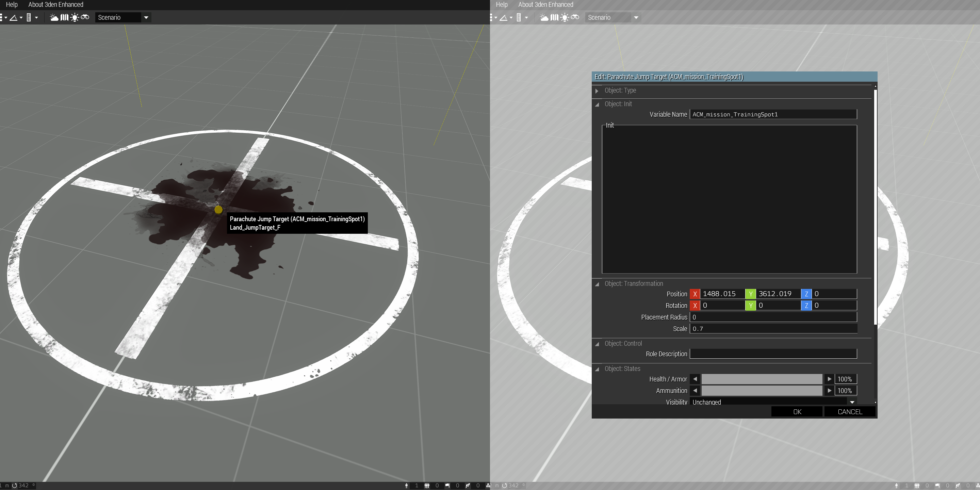
Task: Click the binoculars vision mode icon in undimmed toolbar
Action: click(x=85, y=17)
